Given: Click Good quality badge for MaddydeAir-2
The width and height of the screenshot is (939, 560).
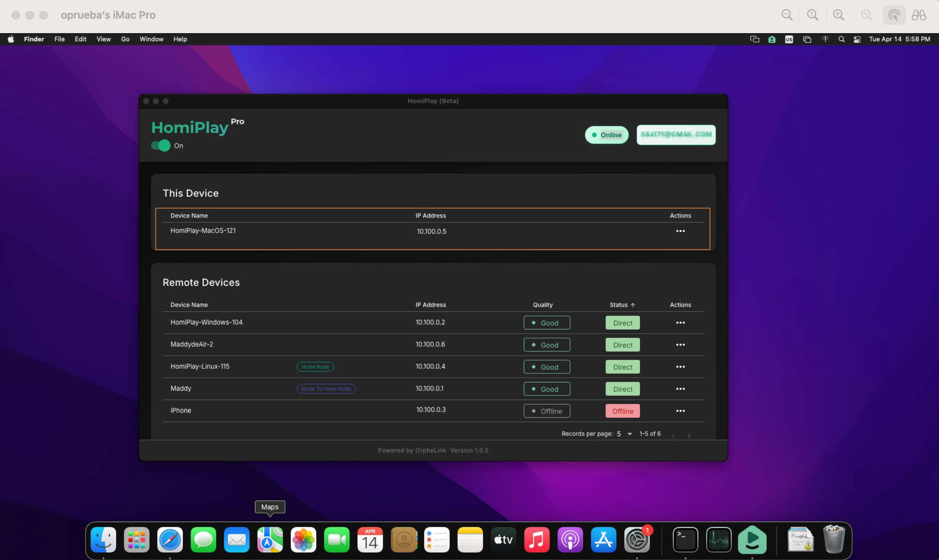Looking at the screenshot, I should pyautogui.click(x=547, y=345).
